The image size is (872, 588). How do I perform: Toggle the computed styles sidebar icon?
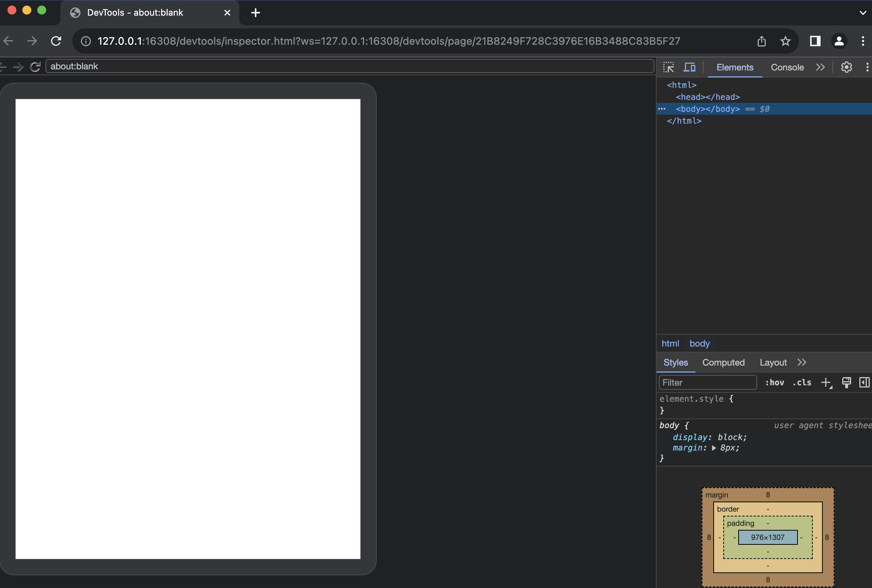(864, 383)
